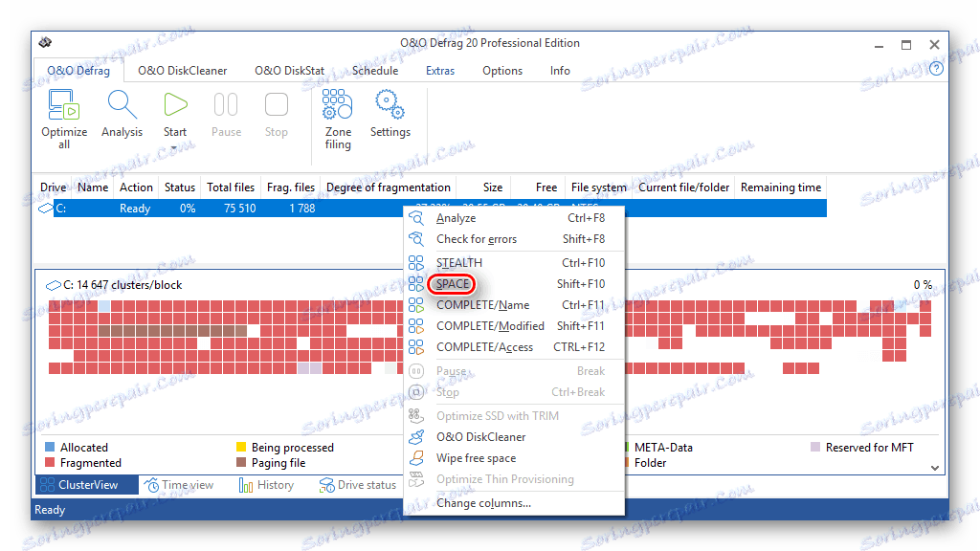This screenshot has width=980, height=551.
Task: Click the COMPLETE/Access menu item icon
Action: [x=416, y=347]
